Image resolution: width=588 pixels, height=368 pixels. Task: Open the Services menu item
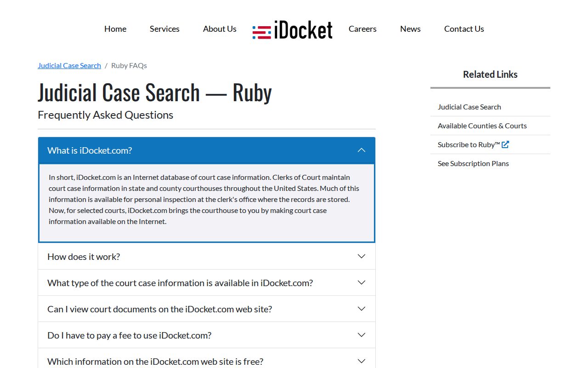[164, 29]
